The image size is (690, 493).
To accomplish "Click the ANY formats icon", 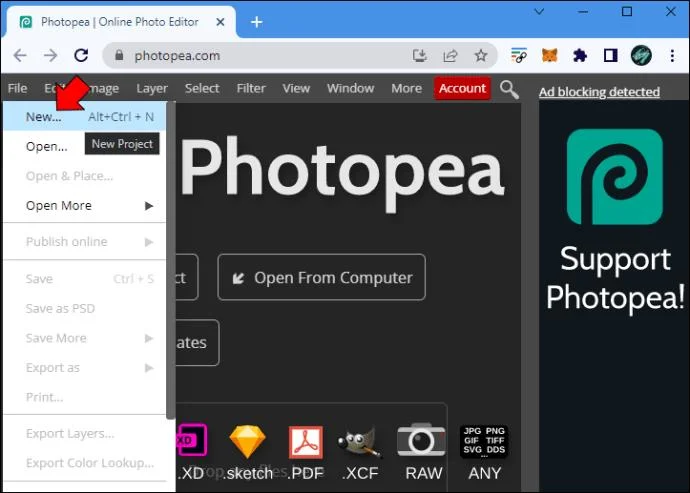I will point(484,441).
